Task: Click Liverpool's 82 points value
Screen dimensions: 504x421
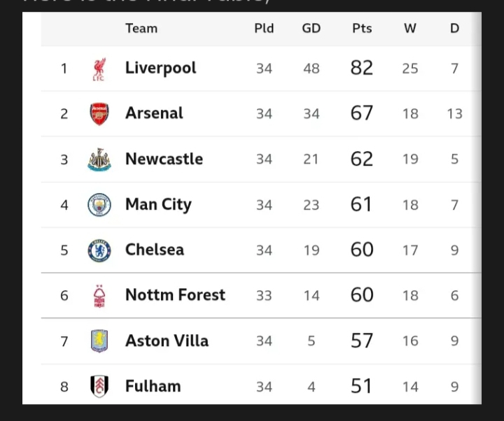Action: (x=362, y=68)
